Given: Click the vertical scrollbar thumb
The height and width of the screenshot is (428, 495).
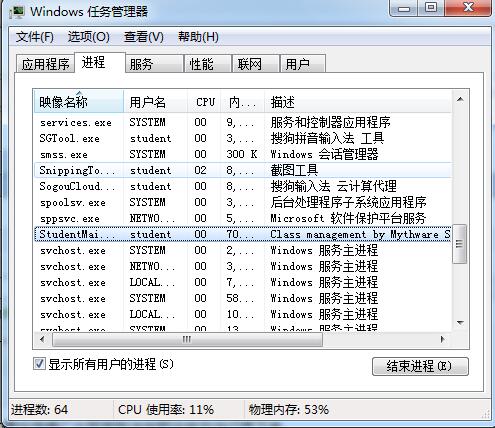Looking at the screenshot, I should click(x=459, y=244).
